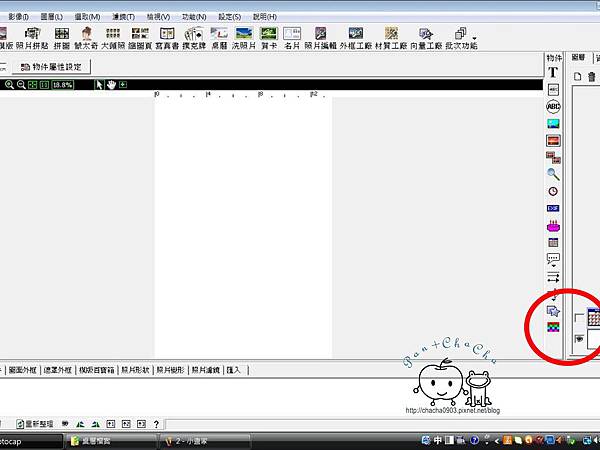Open the 寫真書 photo book tool
The height and width of the screenshot is (450, 600).
point(167,38)
